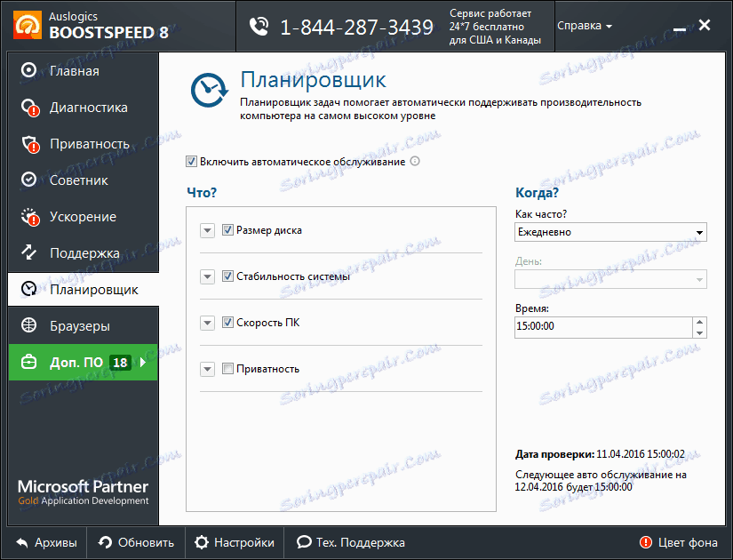
Task: Click the Обновить button
Action: pos(135,542)
